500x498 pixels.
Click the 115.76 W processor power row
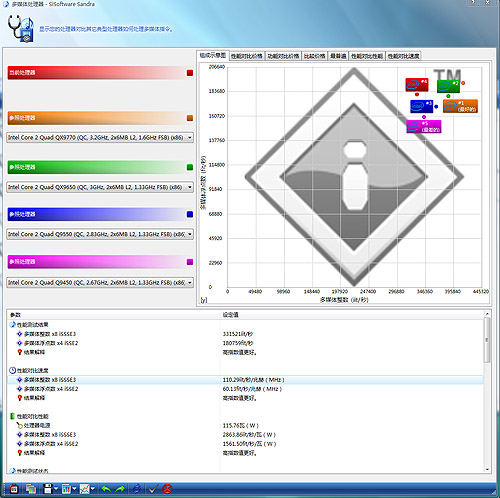click(246, 425)
